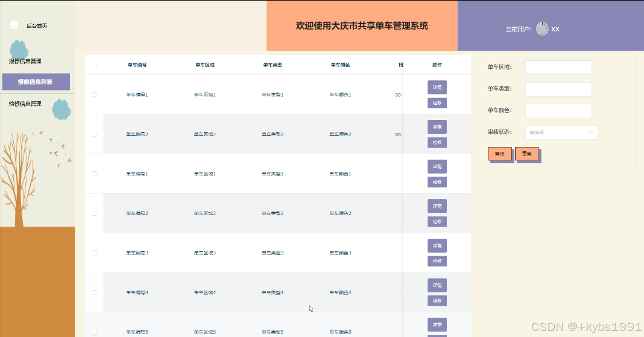Click 检修 button in the 单车编号3 row
The height and width of the screenshot is (337, 644).
[x=437, y=261]
